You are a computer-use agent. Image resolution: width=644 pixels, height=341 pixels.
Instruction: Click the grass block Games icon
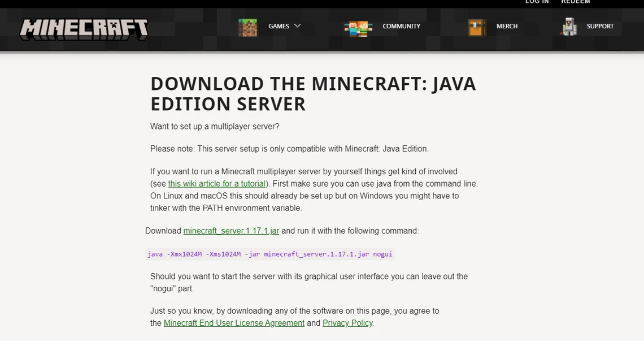pos(247,28)
